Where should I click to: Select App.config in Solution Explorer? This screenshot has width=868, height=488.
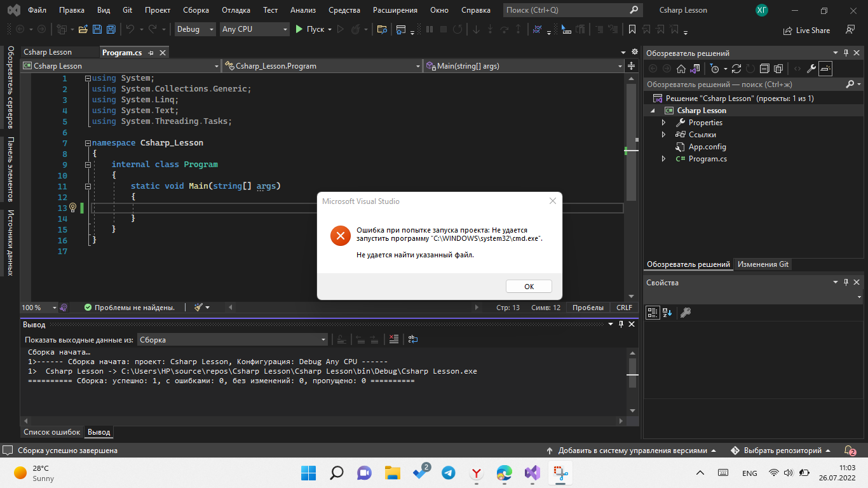point(707,147)
